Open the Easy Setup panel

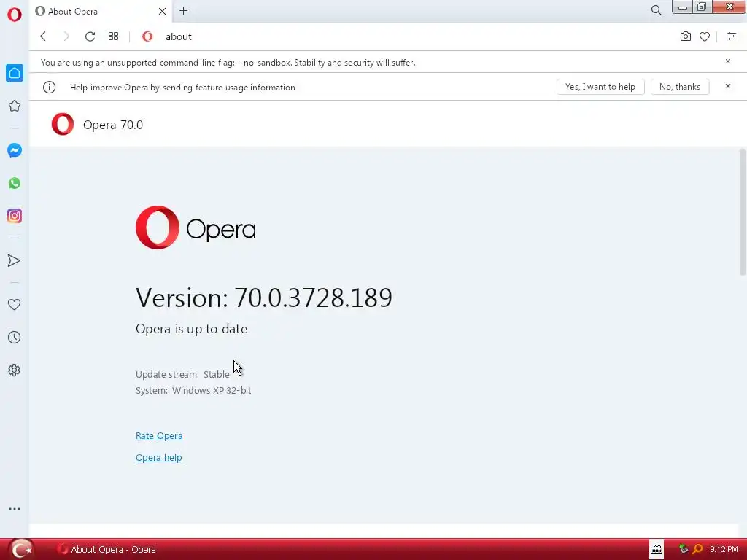(732, 36)
